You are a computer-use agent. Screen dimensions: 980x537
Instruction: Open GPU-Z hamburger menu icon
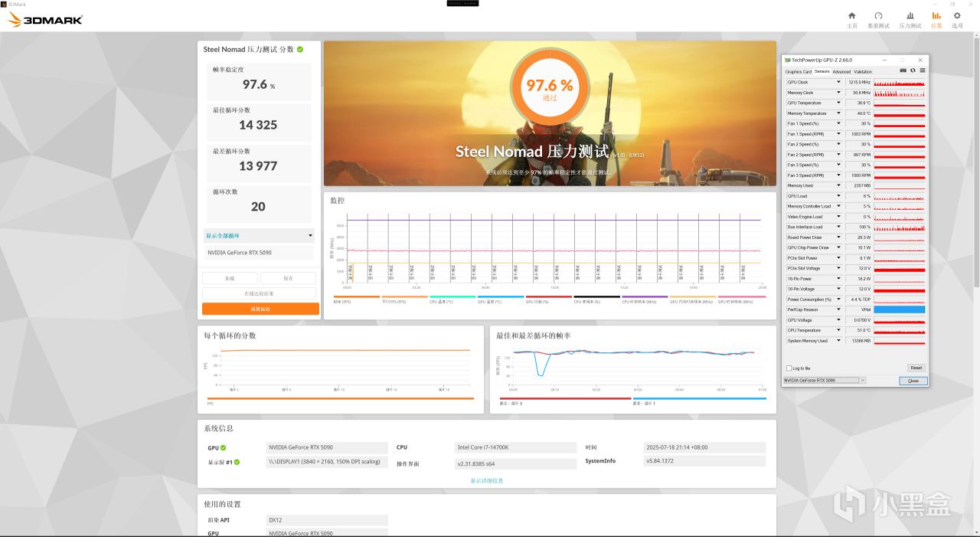click(x=922, y=70)
